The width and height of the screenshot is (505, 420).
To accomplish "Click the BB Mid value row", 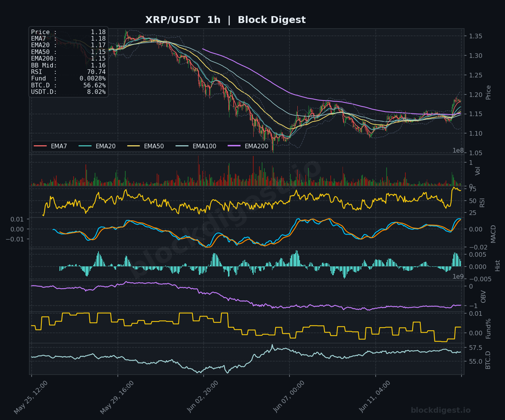I will coord(68,65).
